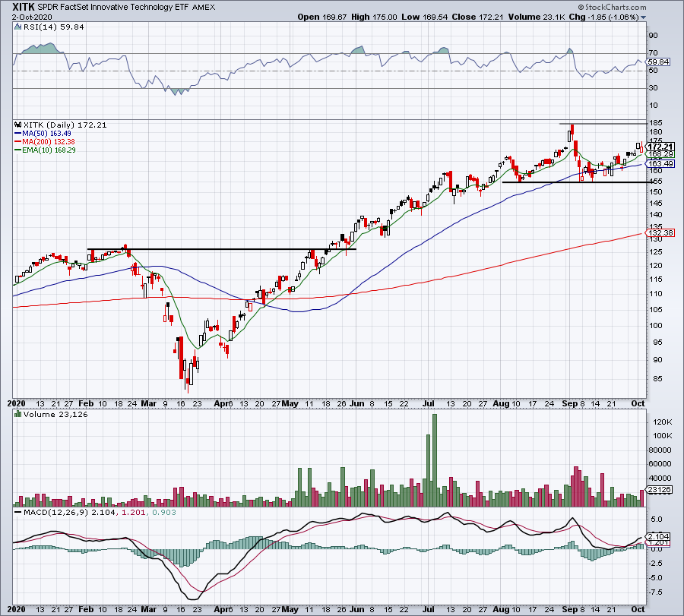
Task: Click the 85 label on price axis
Action: point(657,379)
